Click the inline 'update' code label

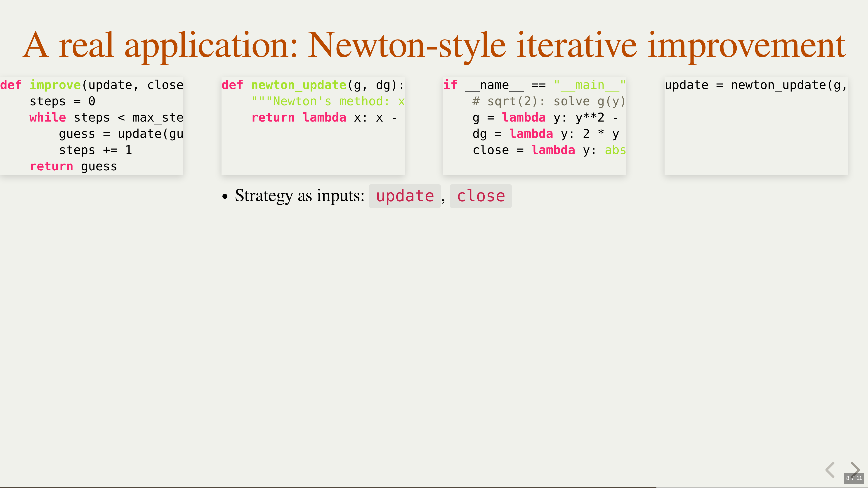tap(405, 196)
